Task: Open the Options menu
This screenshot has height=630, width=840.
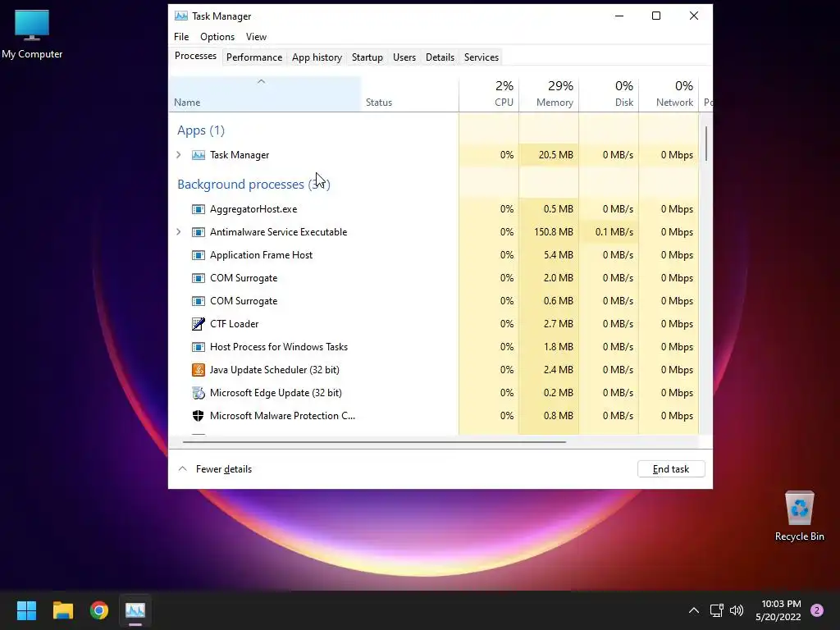Action: [x=217, y=36]
